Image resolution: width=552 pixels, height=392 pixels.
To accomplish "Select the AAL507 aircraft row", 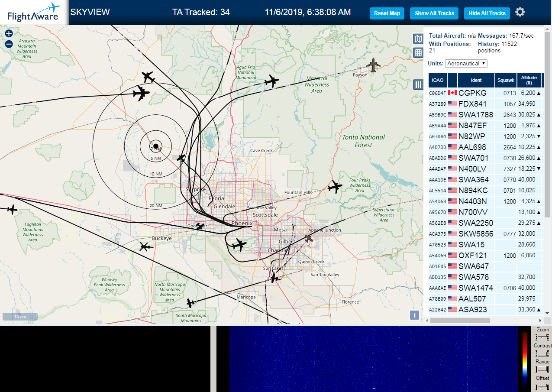I will pos(485,298).
